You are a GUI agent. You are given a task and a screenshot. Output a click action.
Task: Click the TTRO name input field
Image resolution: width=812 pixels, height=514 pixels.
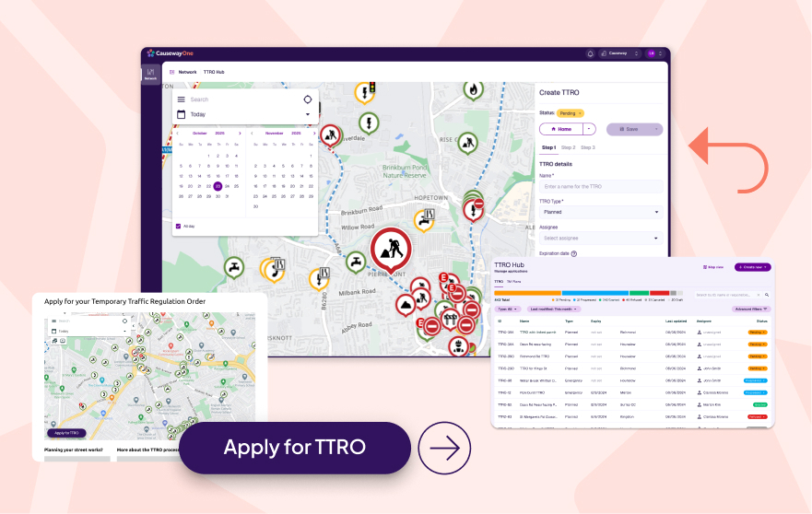point(600,186)
